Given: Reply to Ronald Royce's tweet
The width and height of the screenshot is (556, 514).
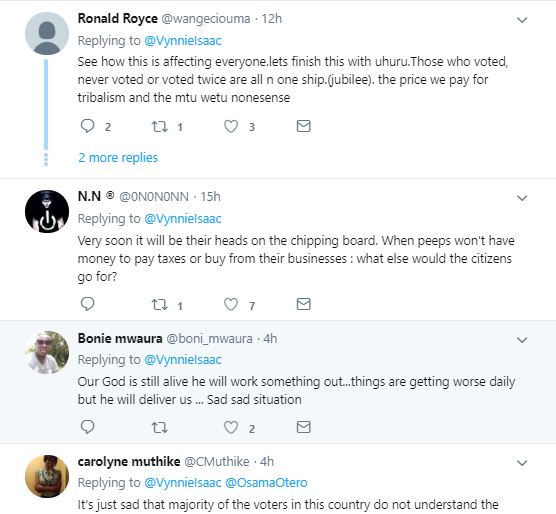Looking at the screenshot, I should tap(87, 126).
